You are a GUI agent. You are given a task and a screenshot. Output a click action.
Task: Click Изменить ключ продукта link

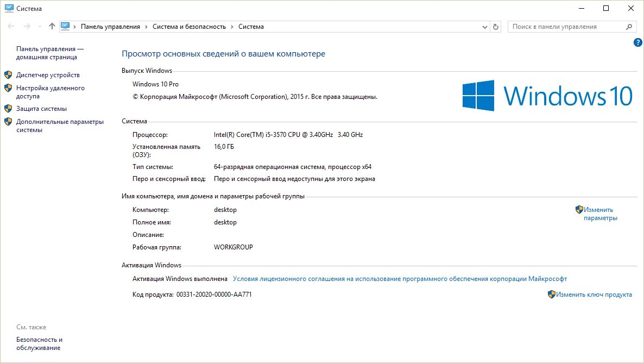click(594, 295)
